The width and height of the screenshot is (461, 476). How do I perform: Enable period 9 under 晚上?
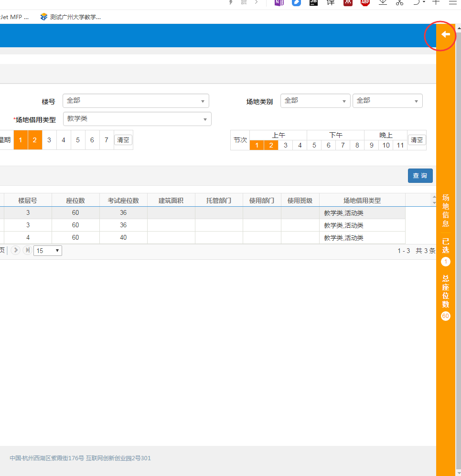(372, 145)
